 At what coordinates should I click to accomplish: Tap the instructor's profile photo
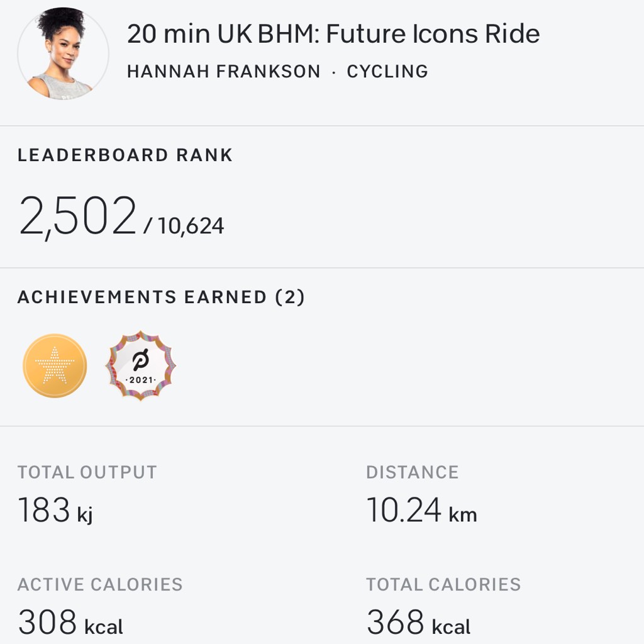[x=63, y=53]
